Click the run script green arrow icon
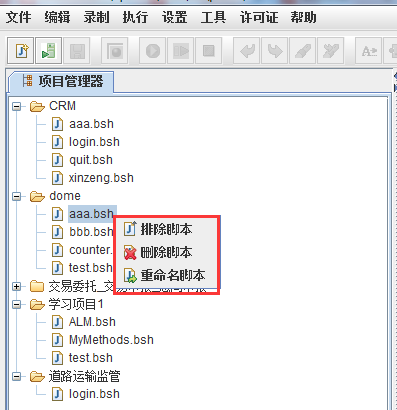 point(49,51)
